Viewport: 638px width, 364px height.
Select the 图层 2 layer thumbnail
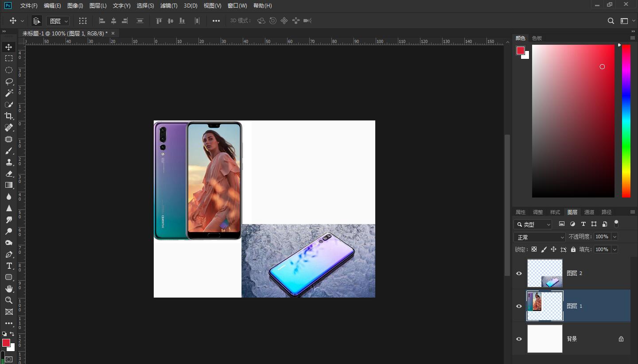pos(545,273)
